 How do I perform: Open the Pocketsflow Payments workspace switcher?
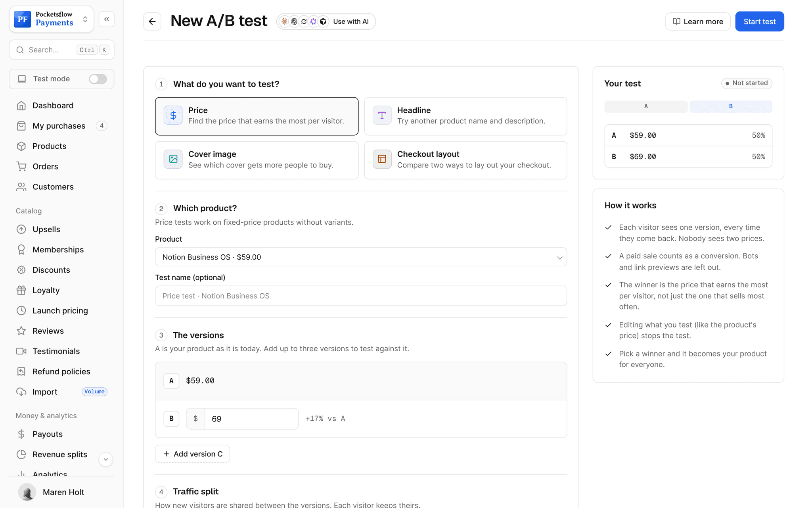click(52, 19)
